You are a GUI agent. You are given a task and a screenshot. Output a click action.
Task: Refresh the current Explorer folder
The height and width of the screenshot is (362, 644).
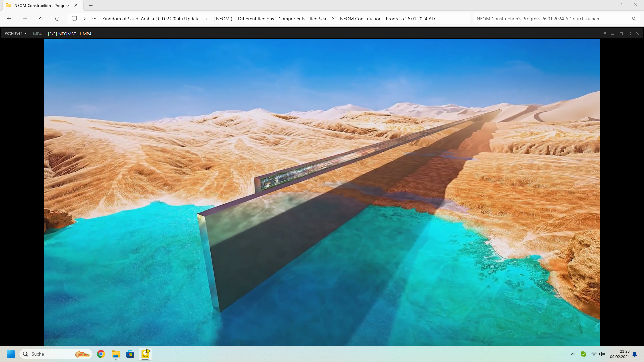57,19
